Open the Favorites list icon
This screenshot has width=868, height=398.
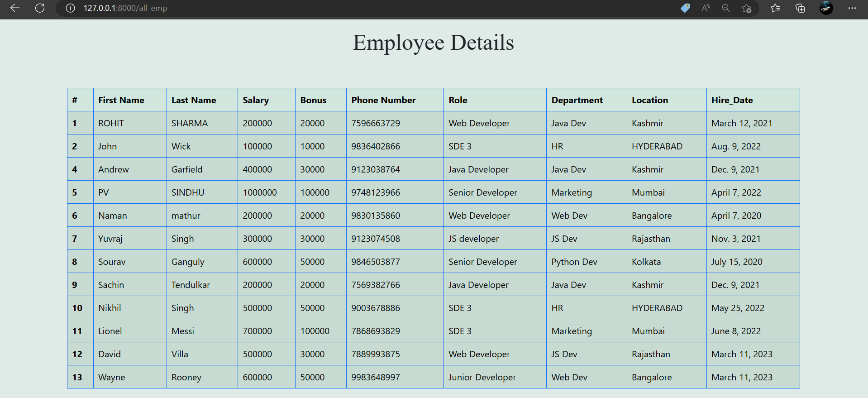(x=775, y=8)
